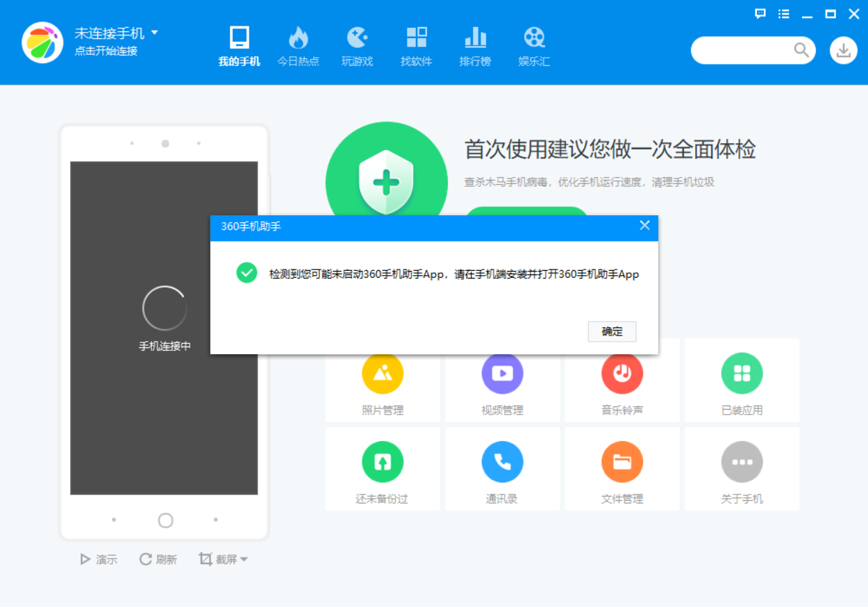Expand the 未连接手机 dropdown arrow
868x607 pixels.
coord(155,33)
